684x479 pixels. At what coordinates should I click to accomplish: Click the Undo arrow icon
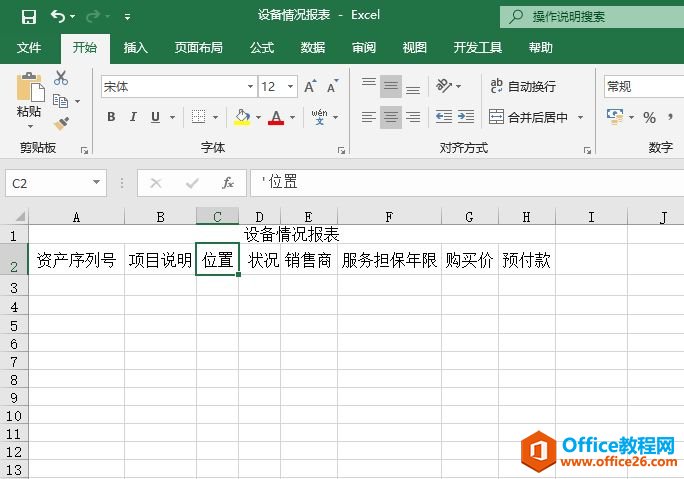tap(58, 16)
